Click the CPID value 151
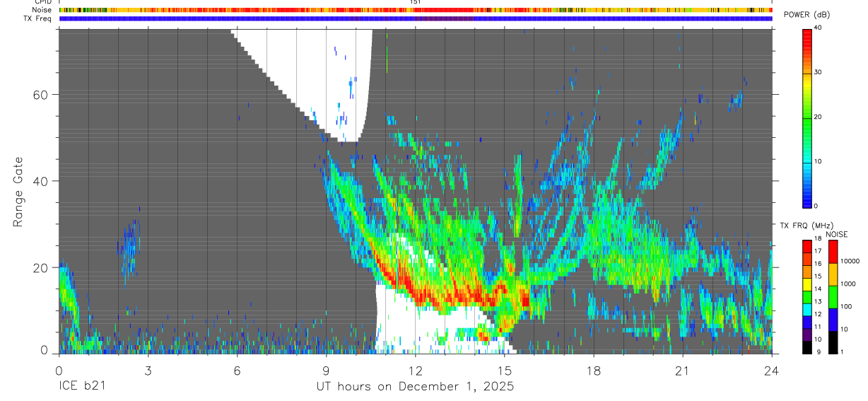 point(416,2)
